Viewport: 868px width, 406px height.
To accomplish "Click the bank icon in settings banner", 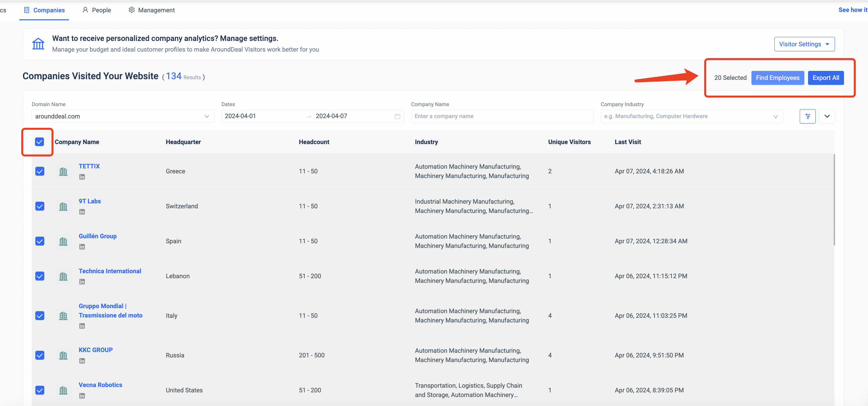I will pyautogui.click(x=38, y=44).
